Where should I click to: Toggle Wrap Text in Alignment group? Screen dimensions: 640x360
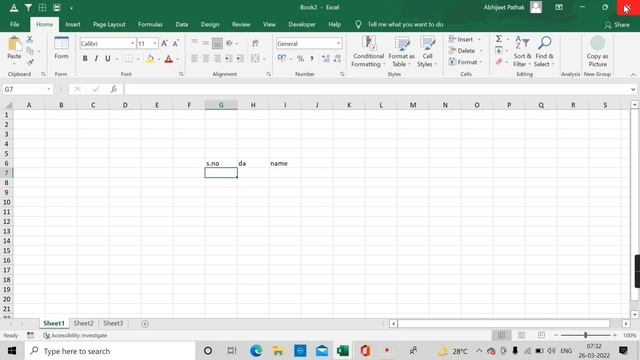click(x=255, y=43)
